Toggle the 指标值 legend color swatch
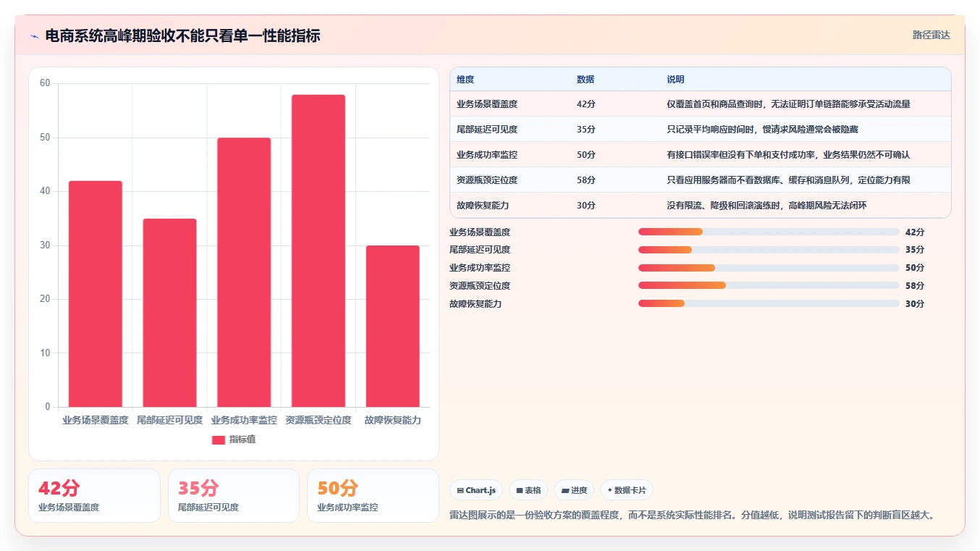Screen dimensions: 980x551 [x=219, y=439]
